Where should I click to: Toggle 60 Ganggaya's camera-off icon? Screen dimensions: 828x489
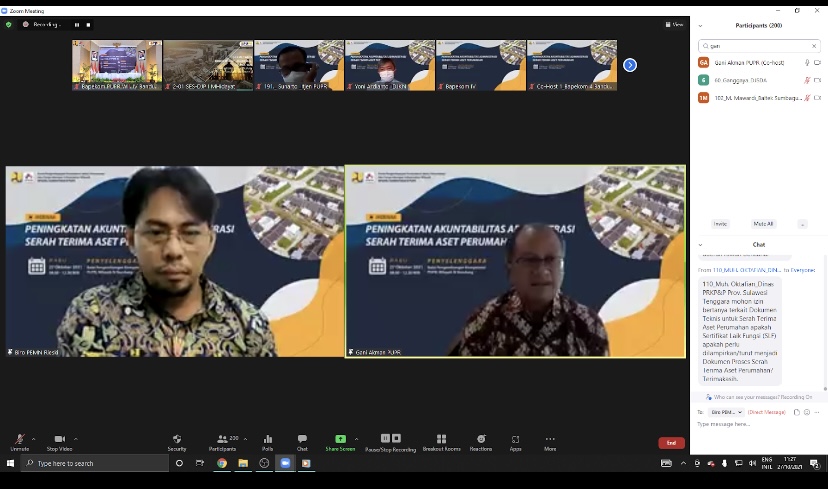817,80
